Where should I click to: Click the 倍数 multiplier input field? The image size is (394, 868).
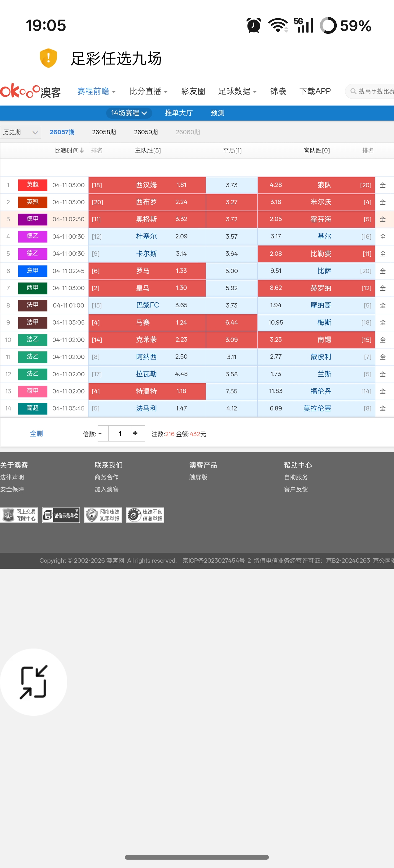click(120, 434)
